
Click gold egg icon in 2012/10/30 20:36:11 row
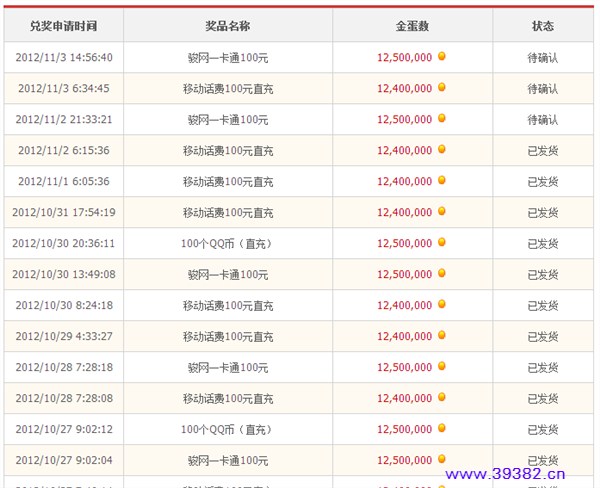pos(442,242)
